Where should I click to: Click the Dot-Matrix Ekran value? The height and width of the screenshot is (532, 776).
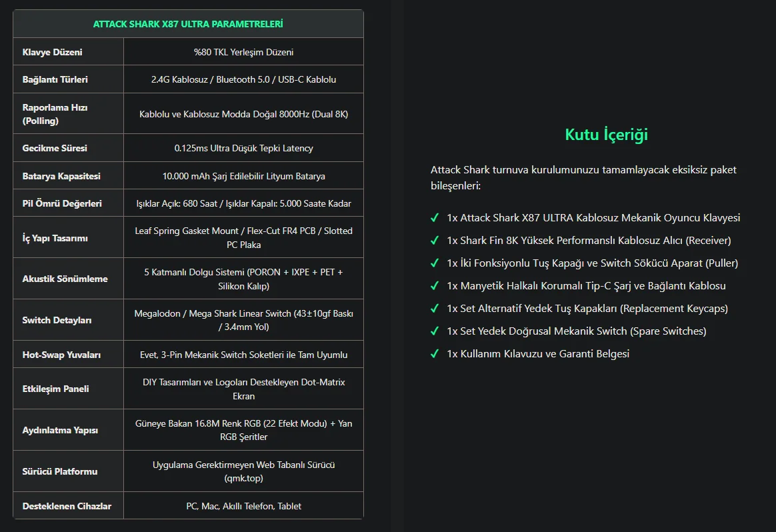pyautogui.click(x=243, y=389)
